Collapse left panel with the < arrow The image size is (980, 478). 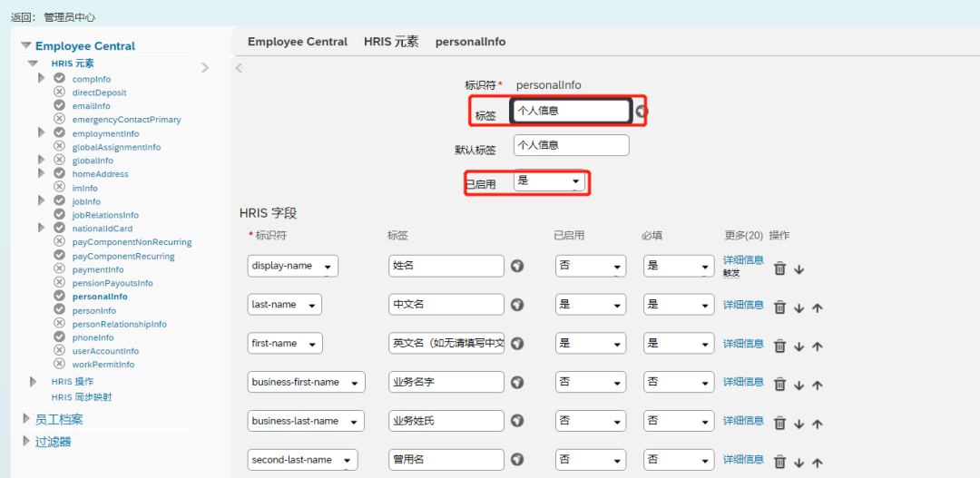(x=239, y=67)
